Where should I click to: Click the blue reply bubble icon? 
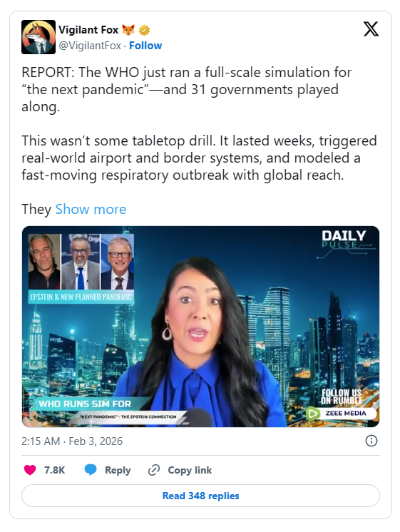coord(91,470)
